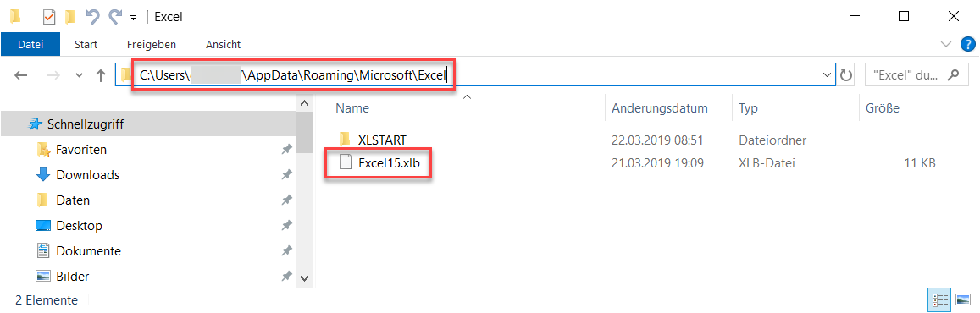Go forward with the right arrow
The height and width of the screenshot is (313, 980).
(53, 75)
